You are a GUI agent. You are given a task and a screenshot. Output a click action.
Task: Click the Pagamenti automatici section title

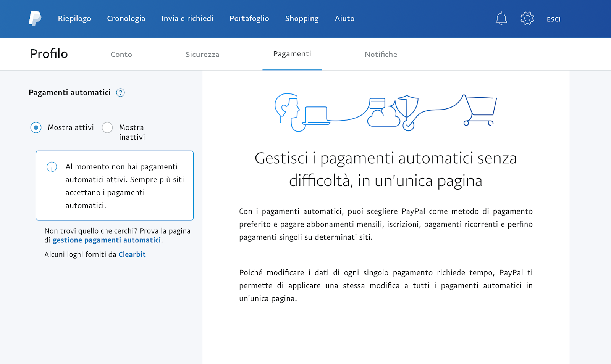pos(70,92)
